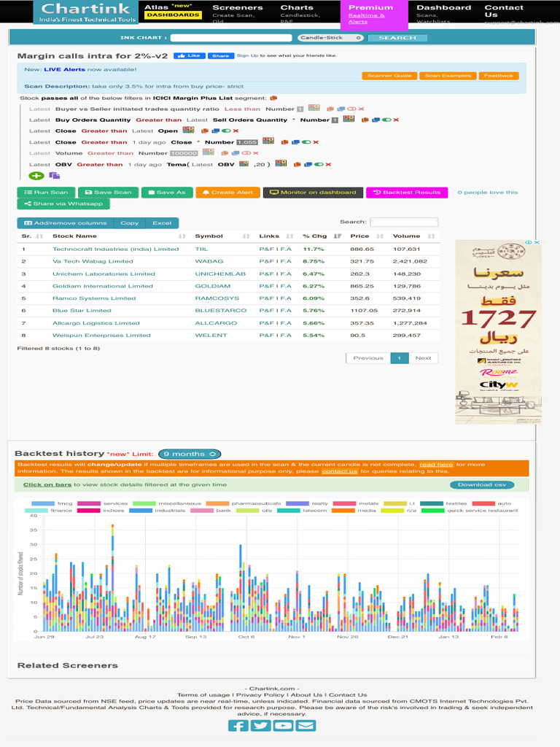The height and width of the screenshot is (747, 560).
Task: Toggle the Buyer vs Seller ratio filter on
Action: coord(351,109)
